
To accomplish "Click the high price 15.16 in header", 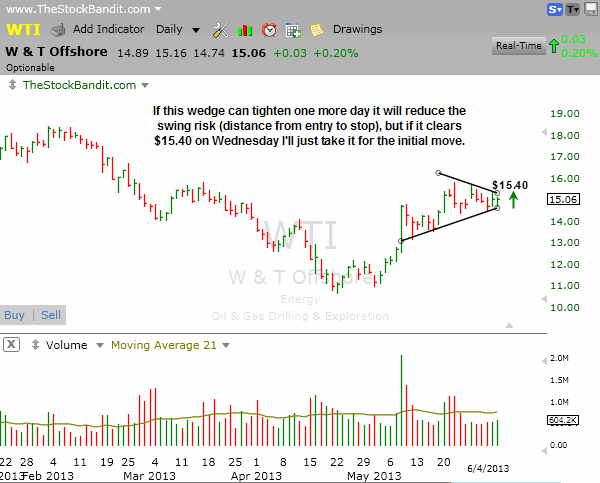I will pyautogui.click(x=171, y=53).
